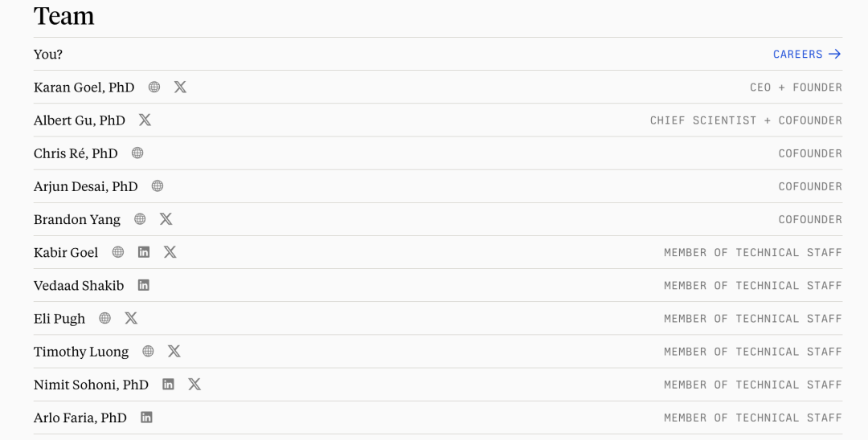Open Eli Pugh's X profile icon

coord(131,318)
